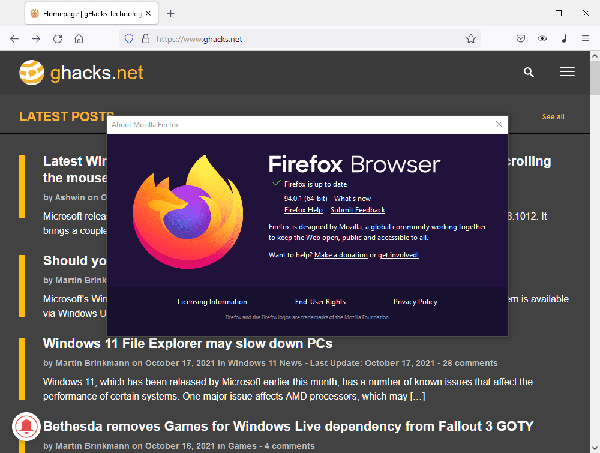Open the Firefox Help link
The image size is (600, 453).
point(303,210)
